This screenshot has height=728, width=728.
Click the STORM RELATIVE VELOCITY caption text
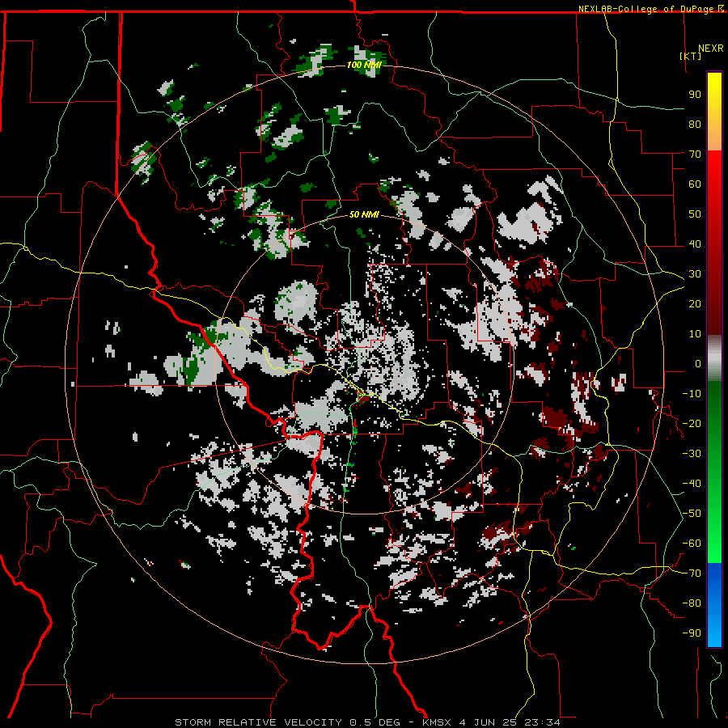(x=259, y=722)
